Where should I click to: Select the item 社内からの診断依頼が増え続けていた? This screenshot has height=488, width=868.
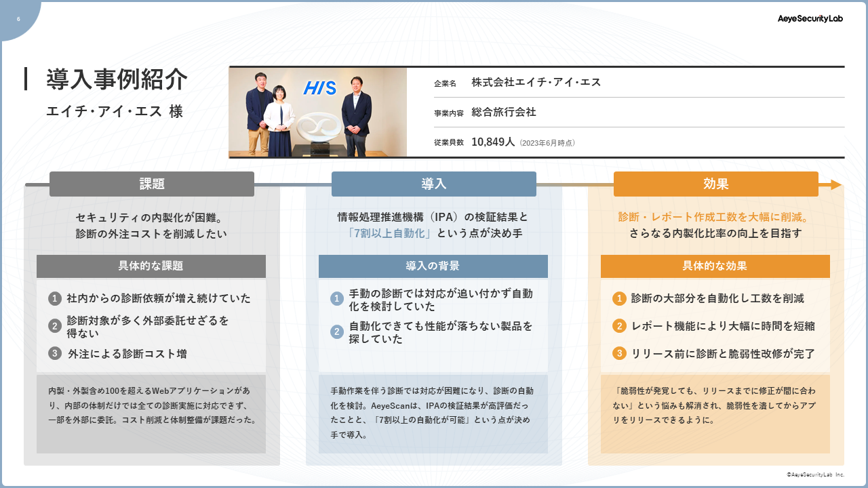tap(159, 299)
